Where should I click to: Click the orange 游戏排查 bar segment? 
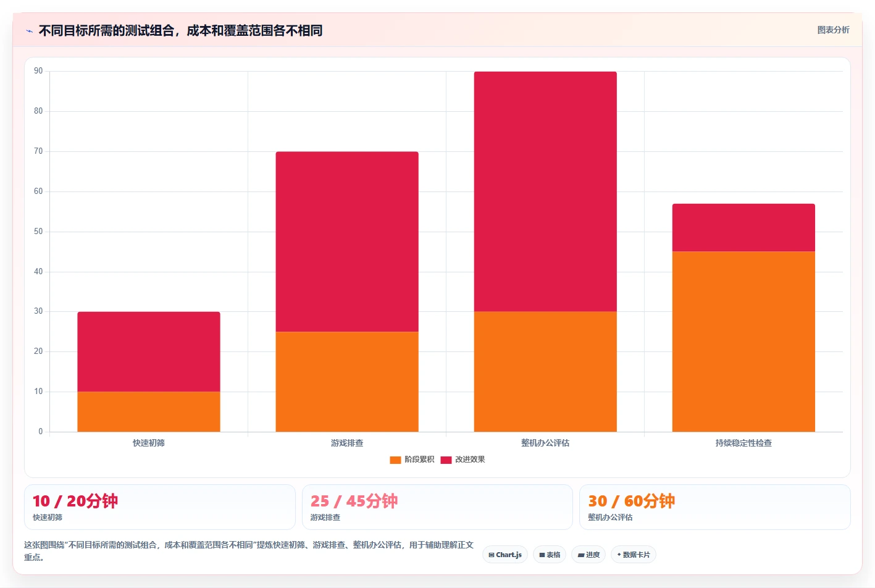click(x=347, y=382)
